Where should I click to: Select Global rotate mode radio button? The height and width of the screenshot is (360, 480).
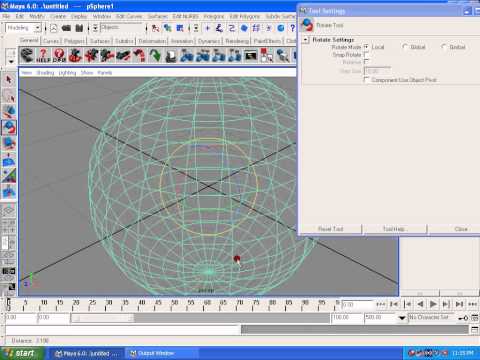pos(405,47)
